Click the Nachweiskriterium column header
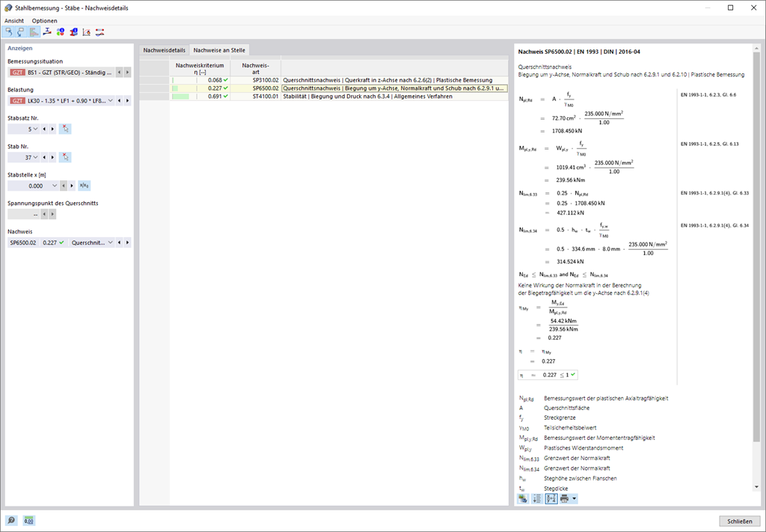 point(200,68)
